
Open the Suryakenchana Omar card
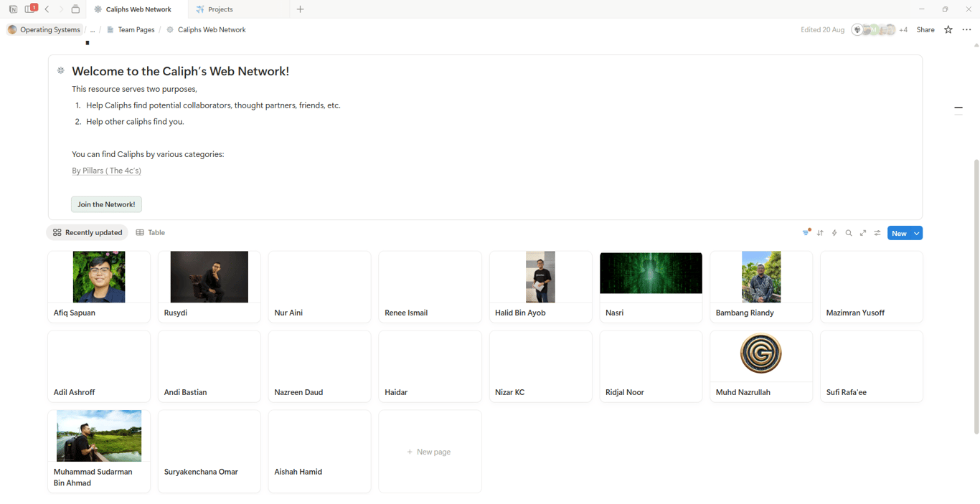pyautogui.click(x=209, y=452)
